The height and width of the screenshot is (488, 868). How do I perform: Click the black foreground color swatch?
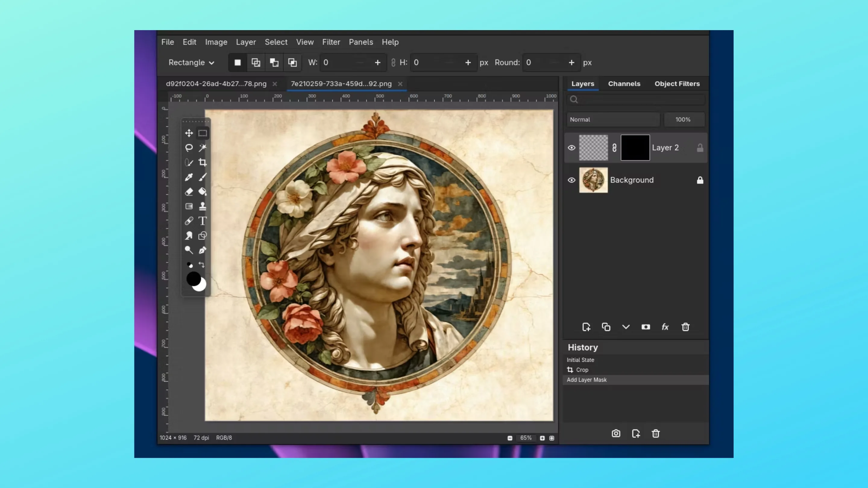point(193,278)
